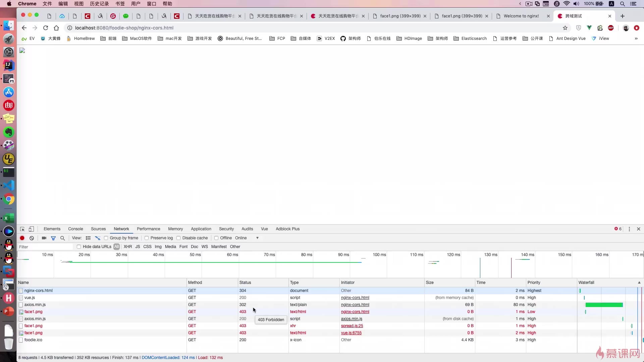
Task: Filter requests by XHR type
Action: click(128, 247)
